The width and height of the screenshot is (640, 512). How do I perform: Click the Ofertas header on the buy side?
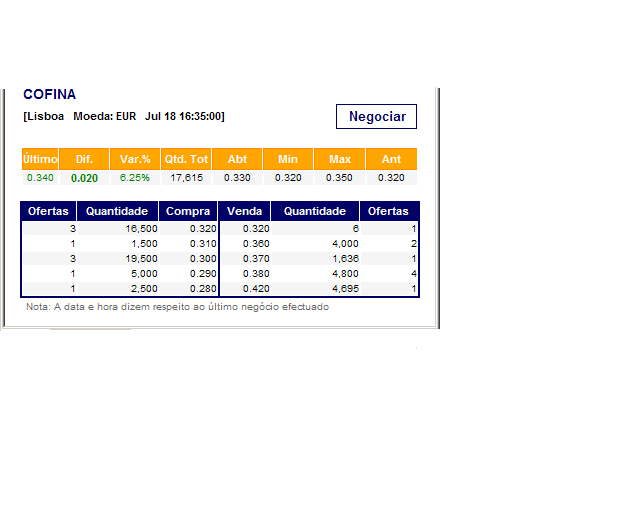coord(48,211)
